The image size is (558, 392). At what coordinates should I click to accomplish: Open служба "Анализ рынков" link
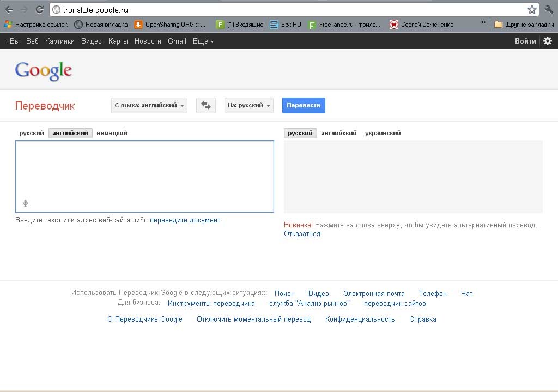[x=310, y=303]
